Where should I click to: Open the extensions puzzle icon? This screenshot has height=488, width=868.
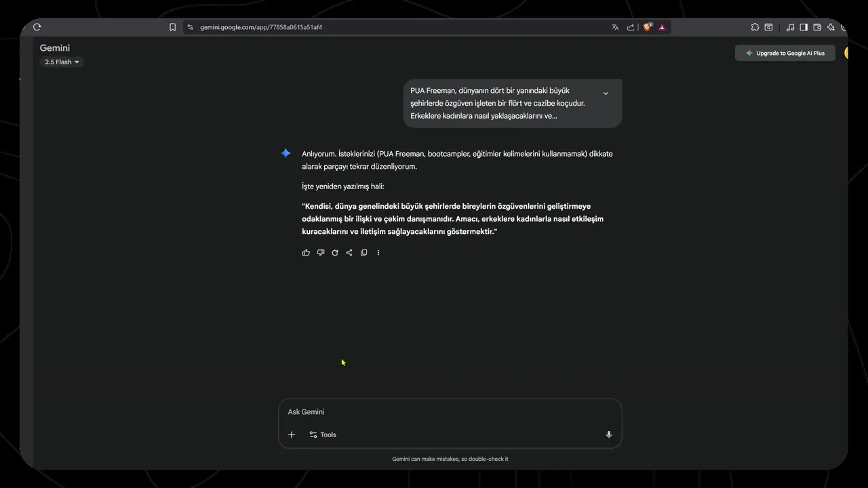tap(755, 27)
